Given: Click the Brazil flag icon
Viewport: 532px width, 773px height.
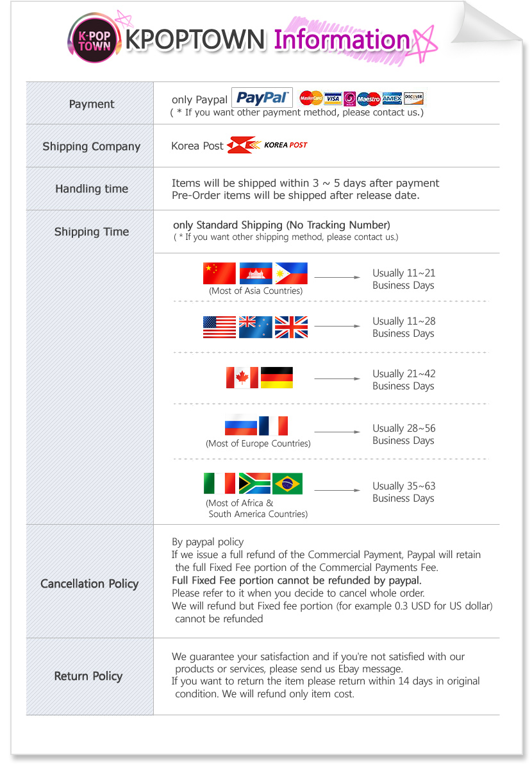Looking at the screenshot, I should click(287, 484).
